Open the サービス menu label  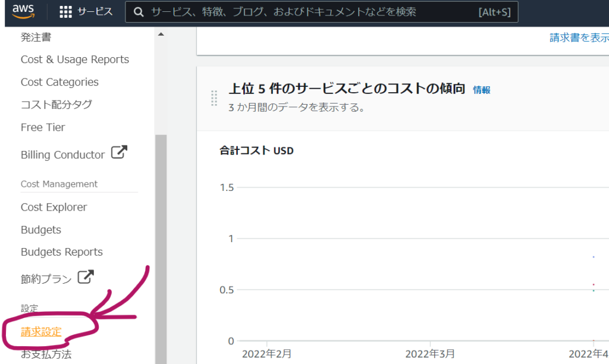point(95,12)
